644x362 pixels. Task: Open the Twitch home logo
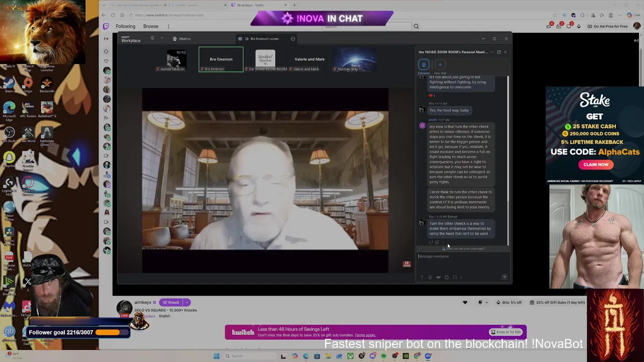(x=106, y=26)
